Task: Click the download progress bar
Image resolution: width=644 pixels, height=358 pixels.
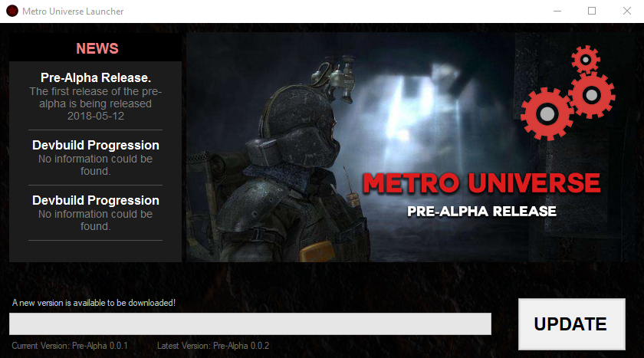Action: tap(250, 324)
